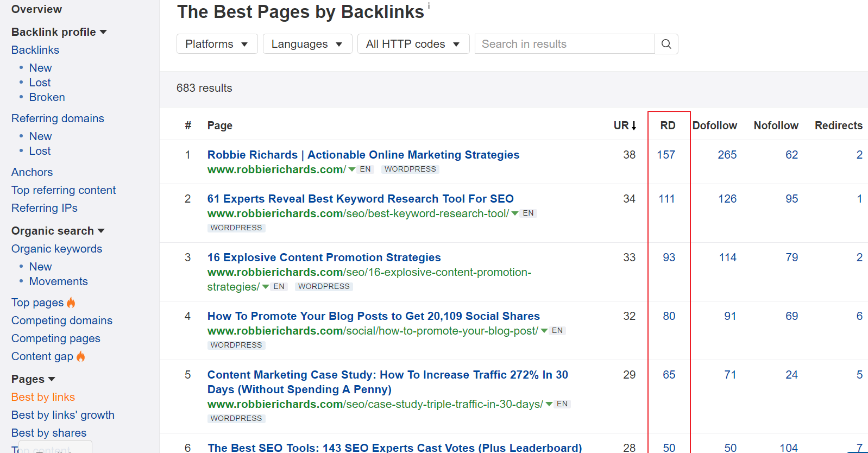Open URL arrow menu for robbierichards.com homepage
The width and height of the screenshot is (868, 453).
tap(352, 169)
